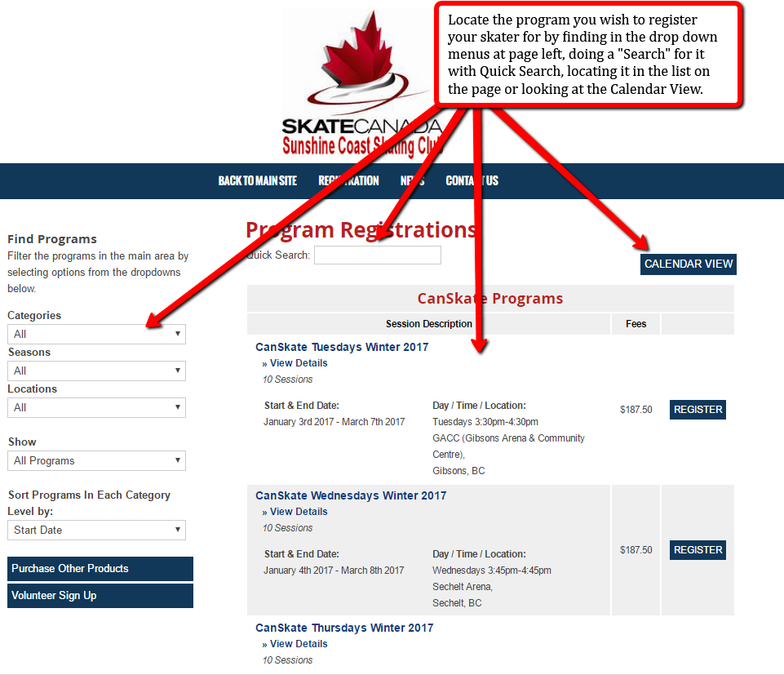Register for CanSkate Tuesdays Winter 2017
784x675 pixels.
point(698,410)
